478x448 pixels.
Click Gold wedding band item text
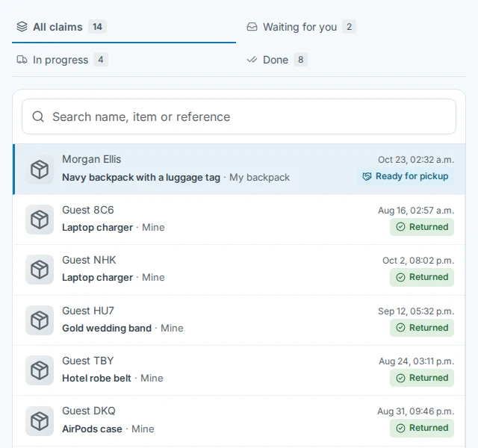pos(107,329)
